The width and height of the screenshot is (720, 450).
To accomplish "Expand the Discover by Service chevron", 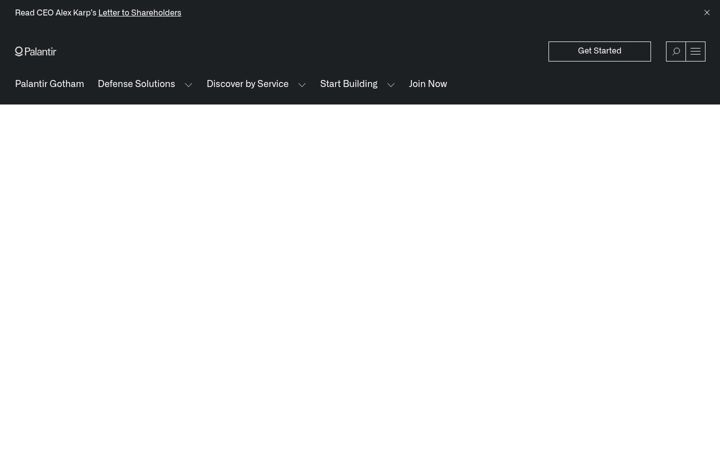I will [x=302, y=85].
